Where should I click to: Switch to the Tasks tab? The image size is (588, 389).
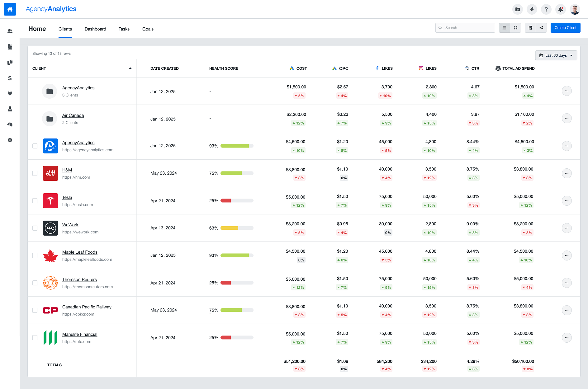click(124, 29)
